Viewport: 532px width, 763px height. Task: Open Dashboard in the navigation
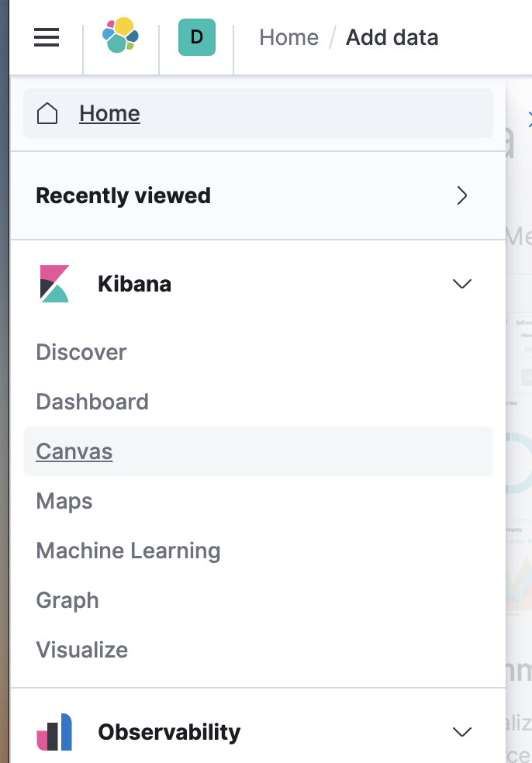click(x=92, y=402)
